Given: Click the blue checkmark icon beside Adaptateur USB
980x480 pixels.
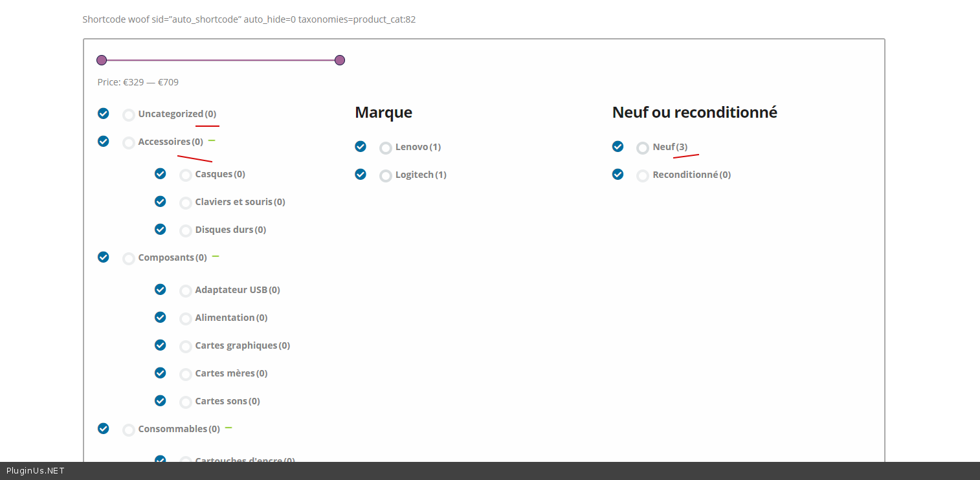Looking at the screenshot, I should tap(160, 290).
